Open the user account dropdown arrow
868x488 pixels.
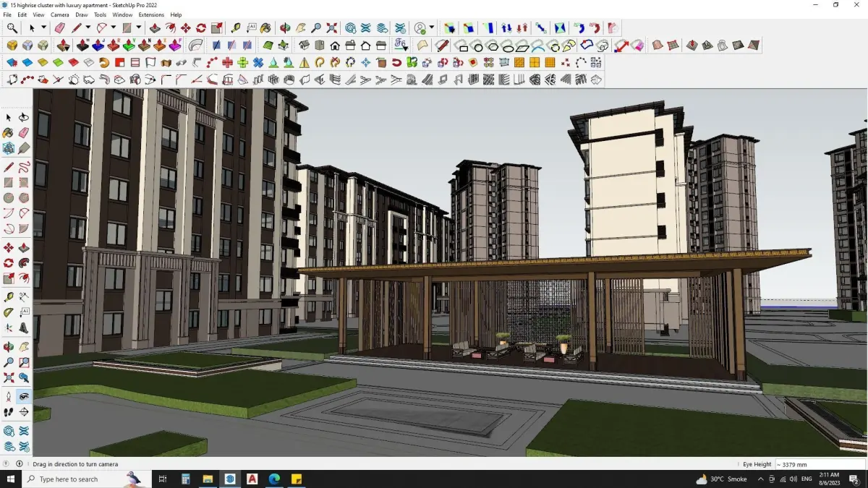431,28
